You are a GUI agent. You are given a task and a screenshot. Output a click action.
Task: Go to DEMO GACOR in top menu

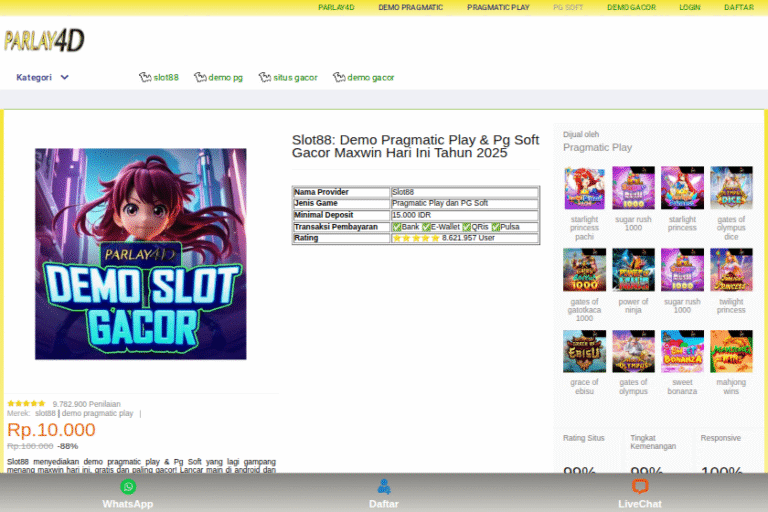coord(631,7)
